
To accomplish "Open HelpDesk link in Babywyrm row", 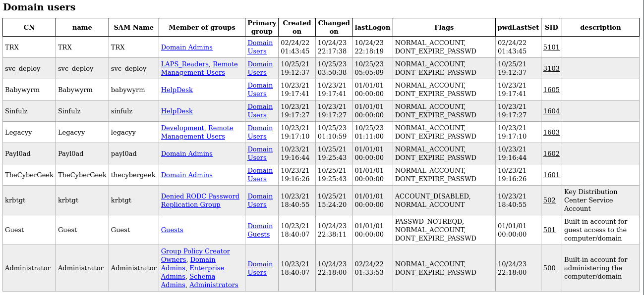I will (x=176, y=90).
